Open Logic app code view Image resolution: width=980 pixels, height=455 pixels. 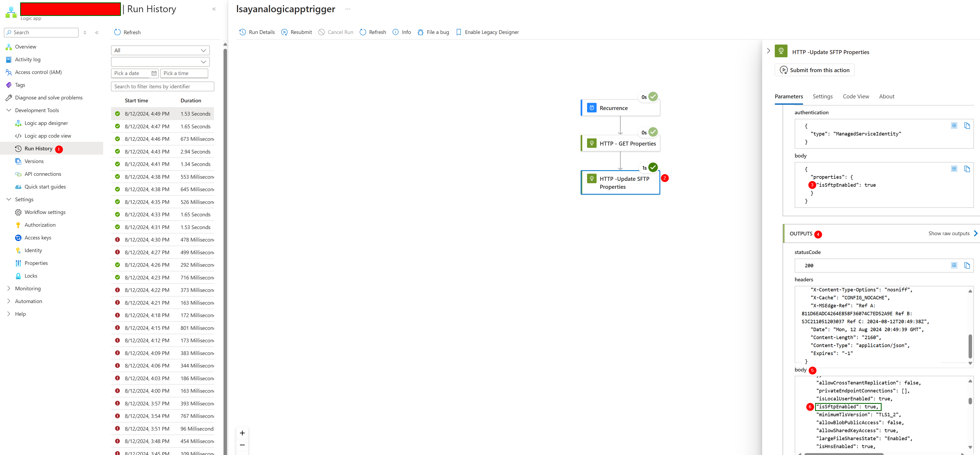point(48,135)
